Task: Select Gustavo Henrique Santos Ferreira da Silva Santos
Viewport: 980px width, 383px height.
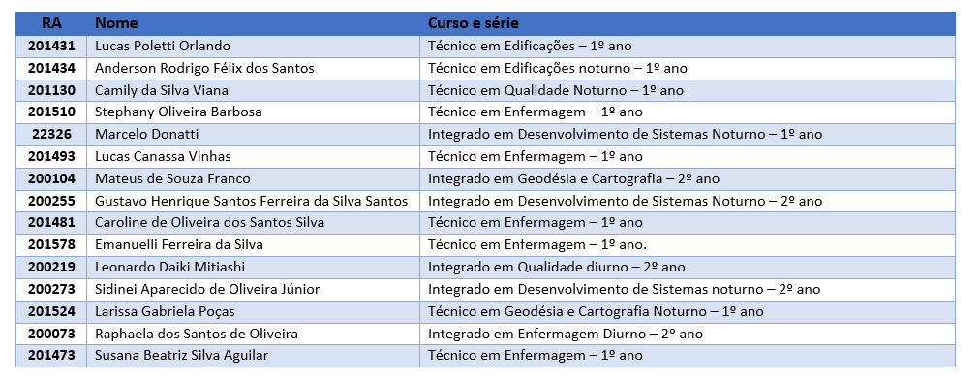Action: point(253,201)
